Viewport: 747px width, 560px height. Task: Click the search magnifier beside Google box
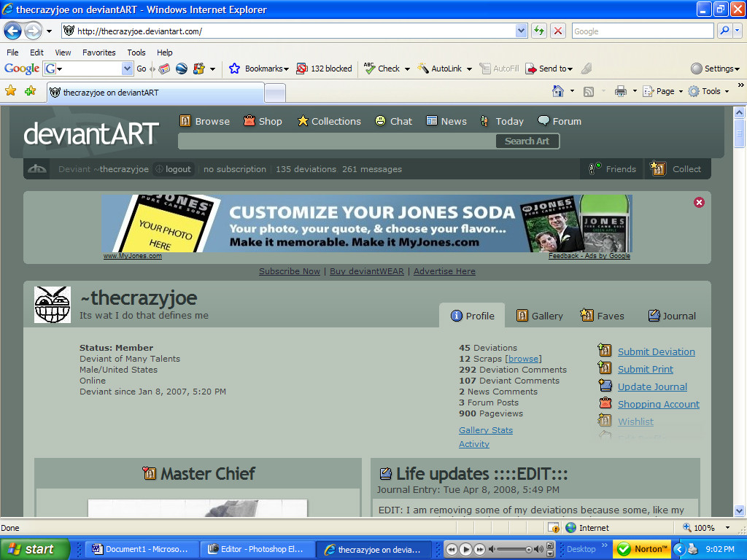click(x=724, y=31)
